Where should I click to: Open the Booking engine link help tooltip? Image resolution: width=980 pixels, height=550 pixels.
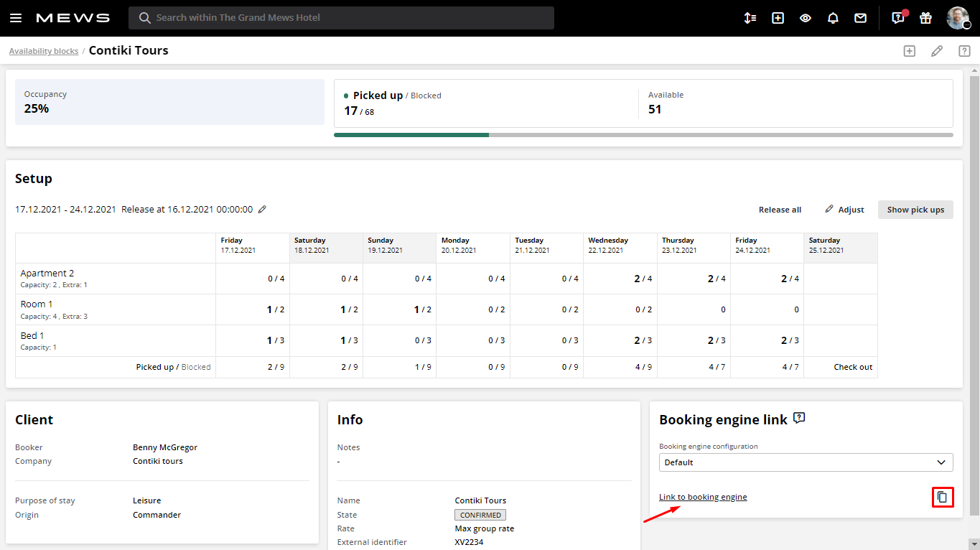tap(799, 419)
